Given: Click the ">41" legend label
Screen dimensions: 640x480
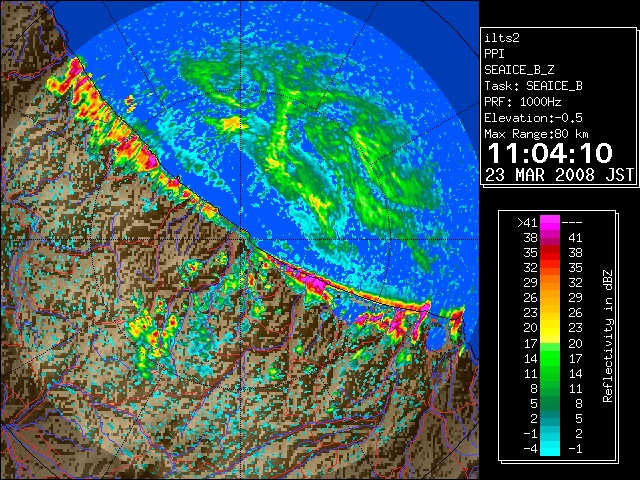Looking at the screenshot, I should coord(527,222).
